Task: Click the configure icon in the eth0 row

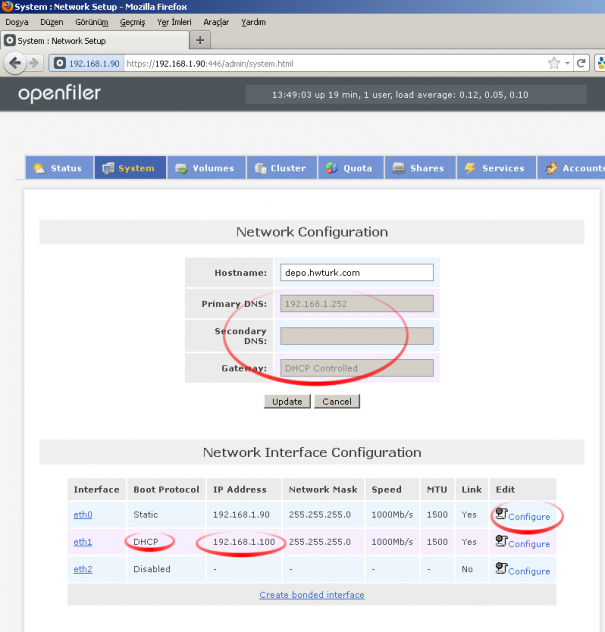Action: click(501, 514)
